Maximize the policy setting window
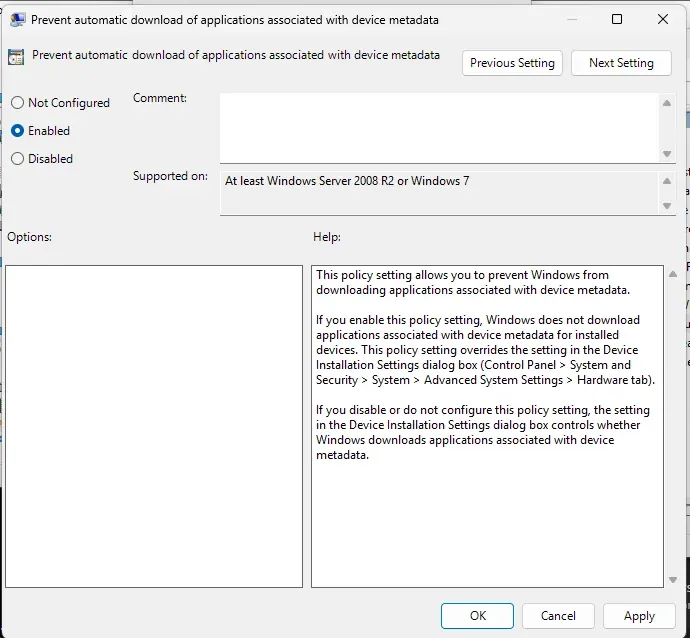Screen dimensions: 690x638 coord(617,19)
